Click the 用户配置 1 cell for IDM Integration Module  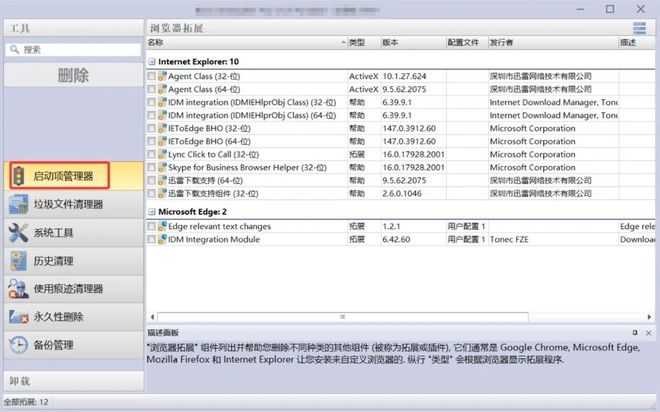[x=466, y=239]
